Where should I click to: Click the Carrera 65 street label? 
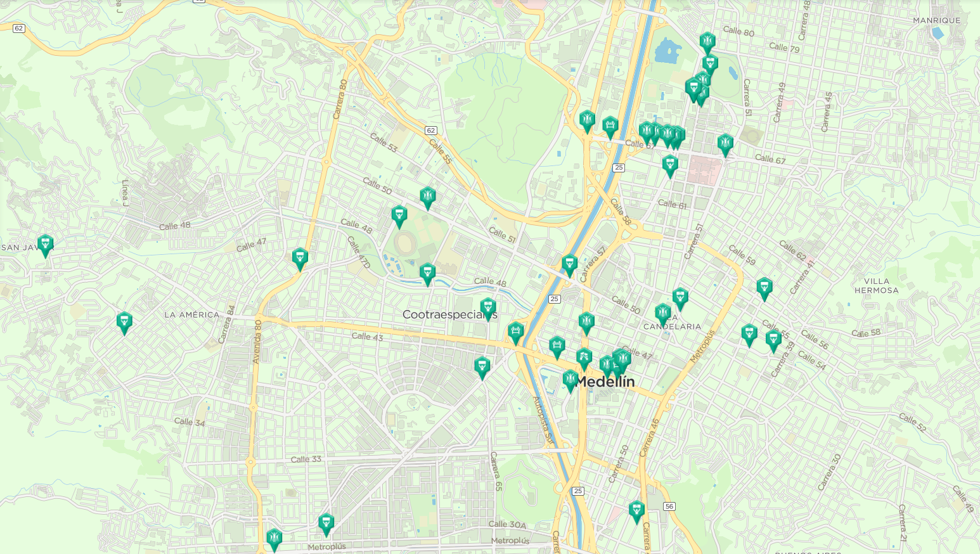click(496, 471)
